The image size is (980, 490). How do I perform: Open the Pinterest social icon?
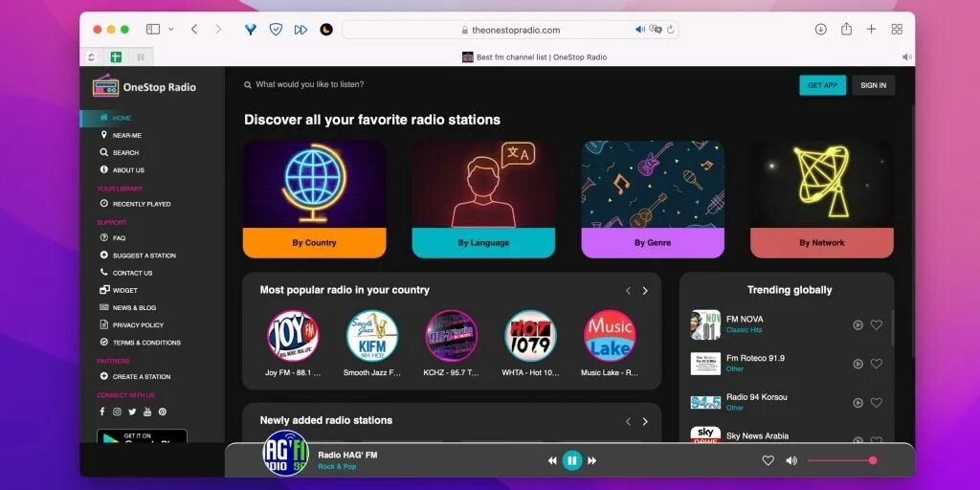(162, 412)
